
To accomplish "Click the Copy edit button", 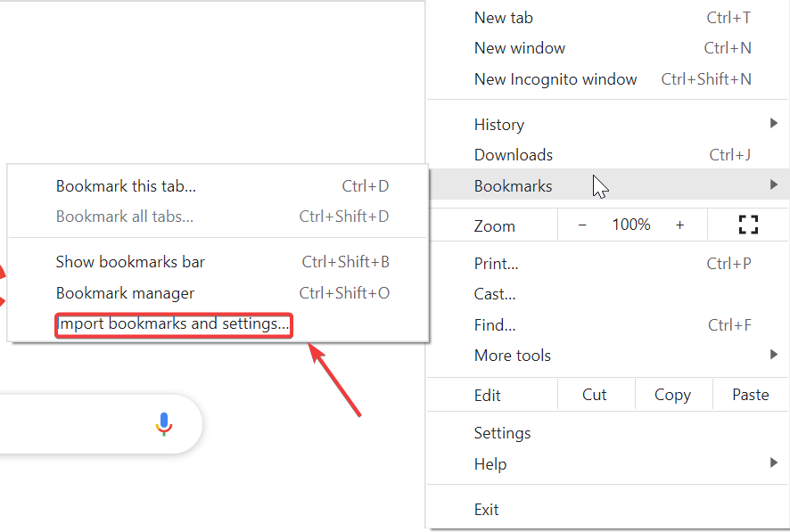I will [672, 395].
